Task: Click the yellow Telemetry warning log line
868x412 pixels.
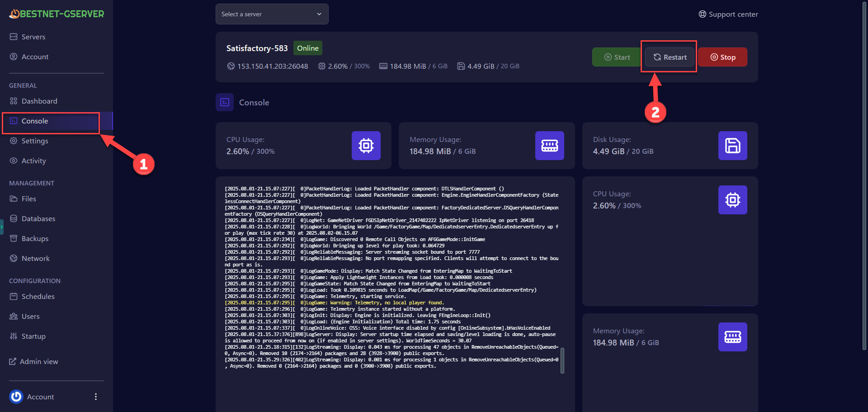Action: [335, 303]
